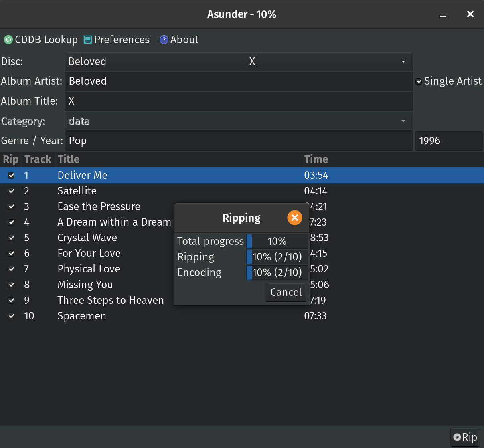Image resolution: width=484 pixels, height=448 pixels.
Task: Edit the Album Artist text field
Action: click(238, 81)
